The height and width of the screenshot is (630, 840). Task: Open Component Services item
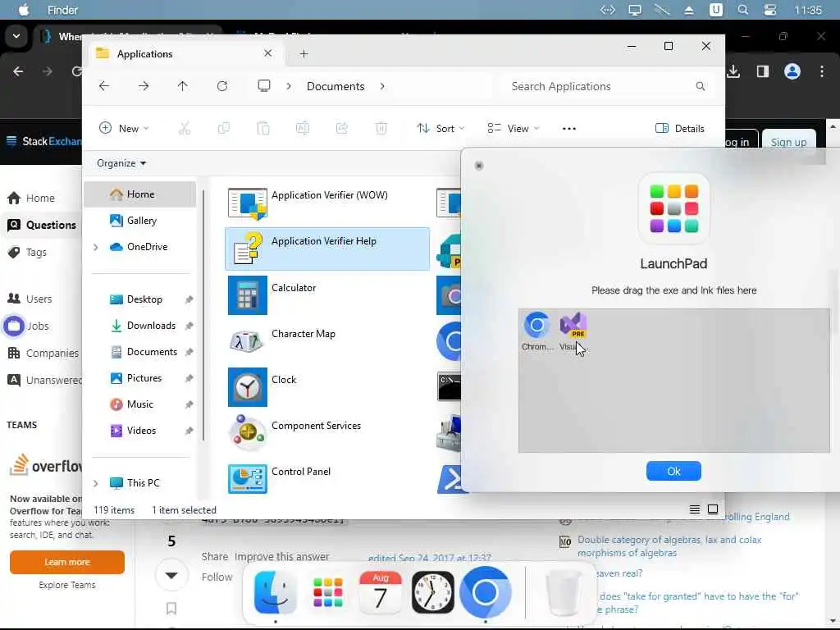[326, 433]
